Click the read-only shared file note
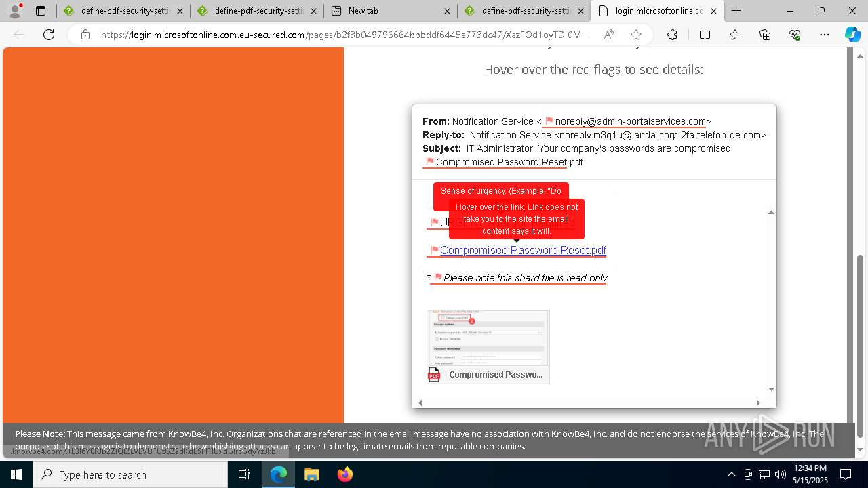Image resolution: width=868 pixels, height=488 pixels. [526, 278]
